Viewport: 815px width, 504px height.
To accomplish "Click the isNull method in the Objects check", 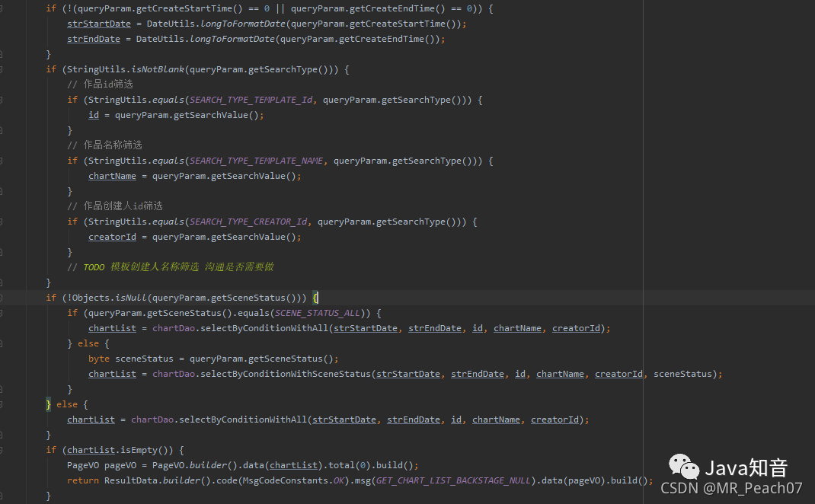I will point(131,297).
